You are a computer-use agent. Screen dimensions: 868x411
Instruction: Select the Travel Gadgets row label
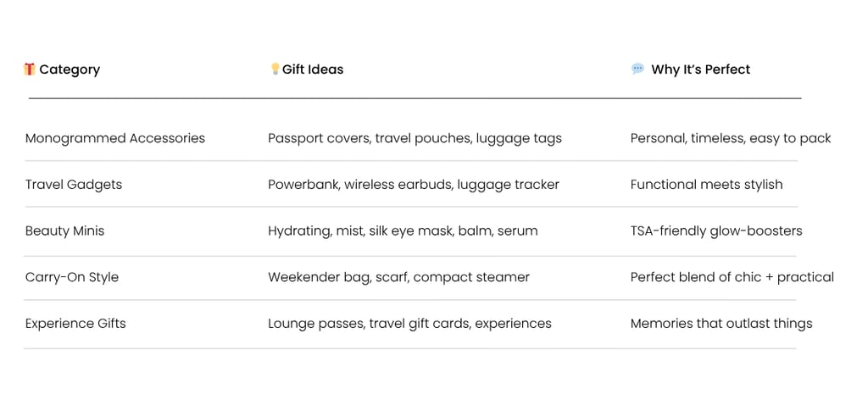click(74, 185)
